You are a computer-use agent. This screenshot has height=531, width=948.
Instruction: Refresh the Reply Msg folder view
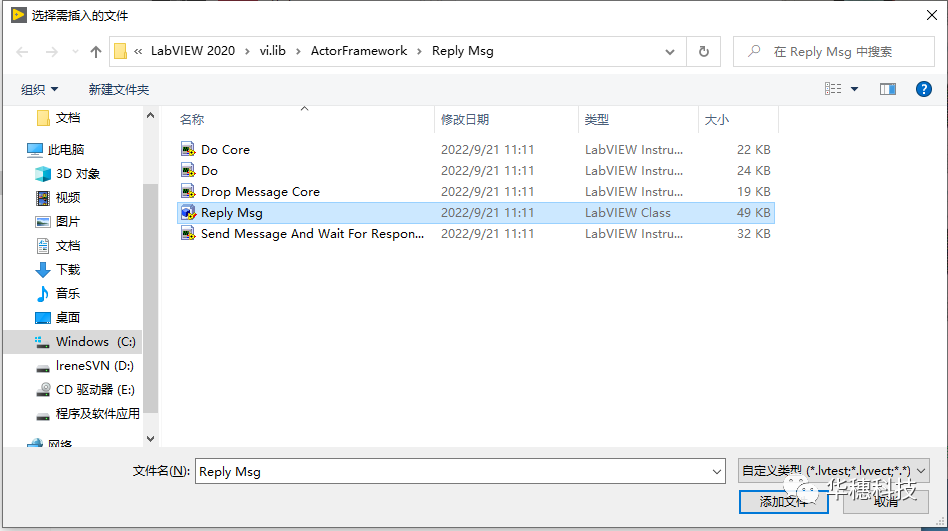click(704, 51)
